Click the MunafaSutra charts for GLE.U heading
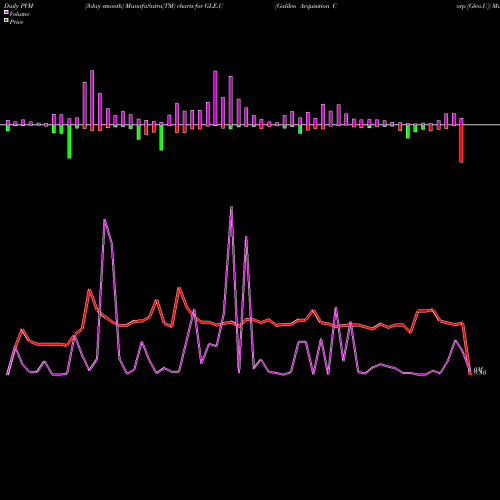Screen dimensions: 500x500 [154, 6]
